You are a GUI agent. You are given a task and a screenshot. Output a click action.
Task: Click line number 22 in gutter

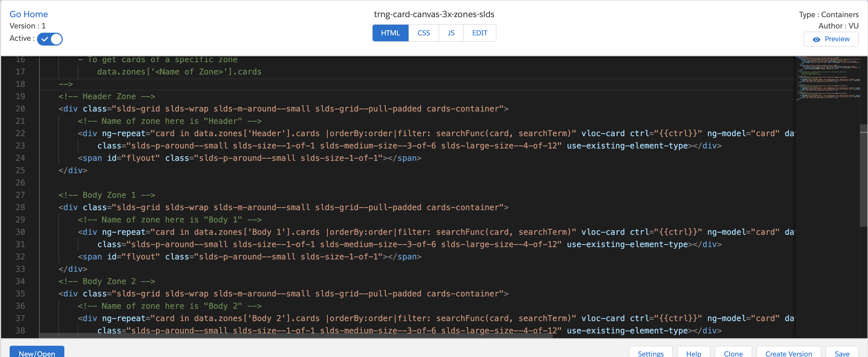pyautogui.click(x=20, y=133)
